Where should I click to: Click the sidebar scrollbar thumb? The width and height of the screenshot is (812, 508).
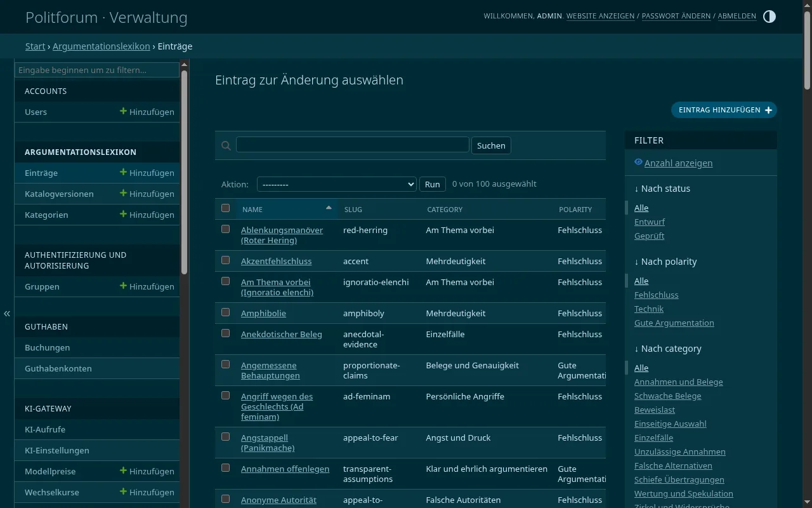(x=185, y=172)
